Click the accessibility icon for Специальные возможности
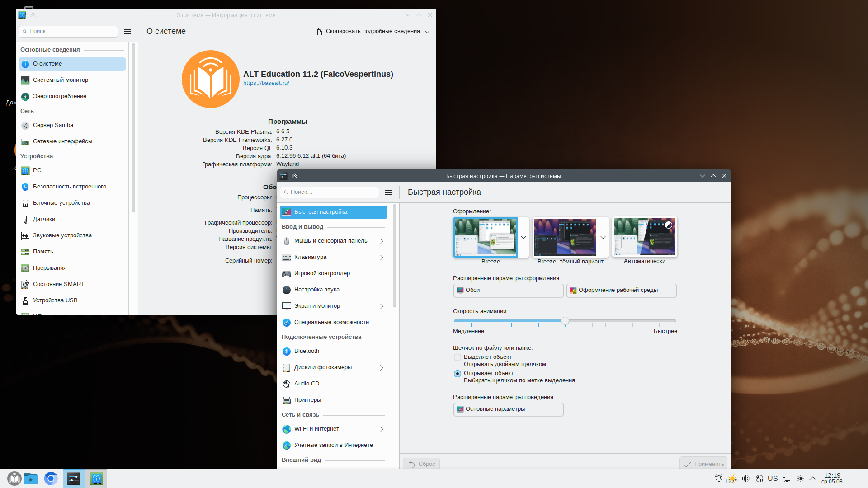Viewport: 868px width, 488px height. tap(287, 323)
